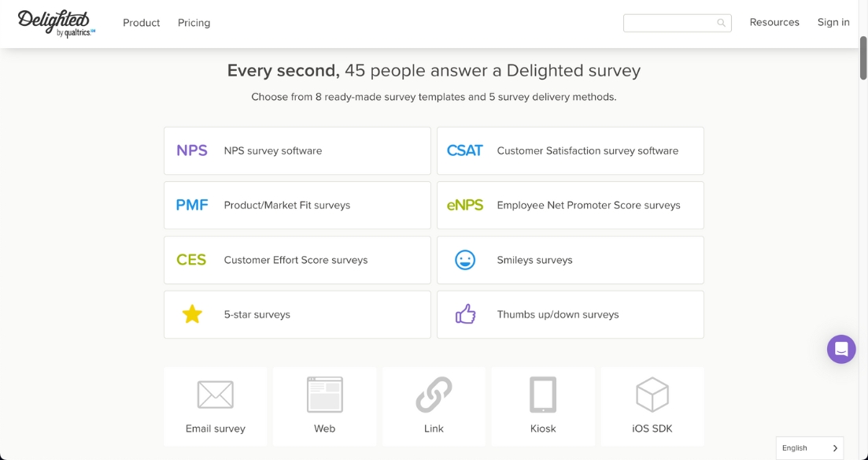Open NPS survey software card
The width and height of the screenshot is (868, 460).
[x=297, y=150]
